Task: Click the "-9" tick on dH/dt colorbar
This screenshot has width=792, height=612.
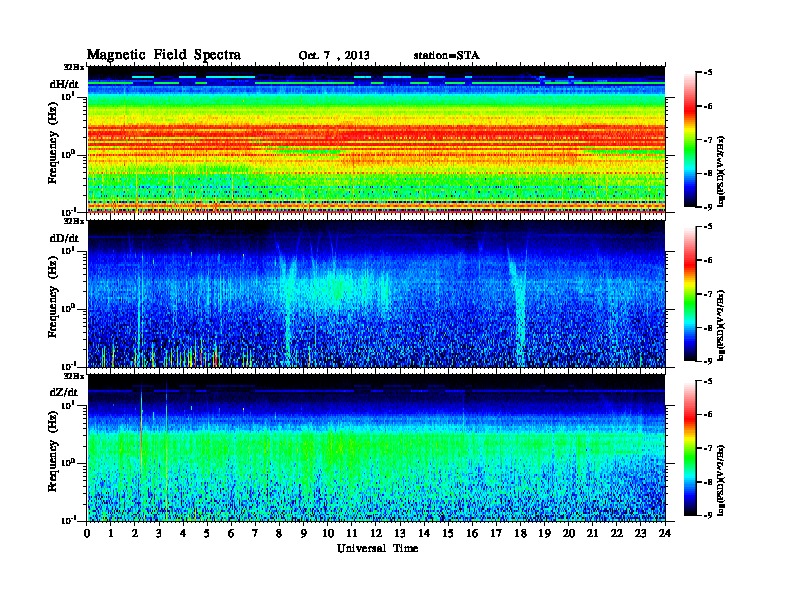Action: pos(708,207)
